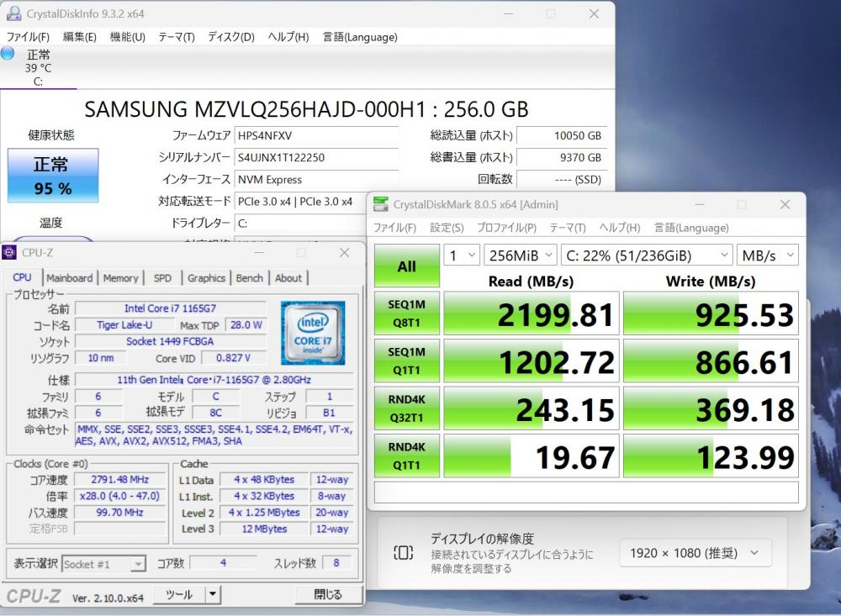Start the RND4K Q1T1 benchmark

(x=406, y=455)
